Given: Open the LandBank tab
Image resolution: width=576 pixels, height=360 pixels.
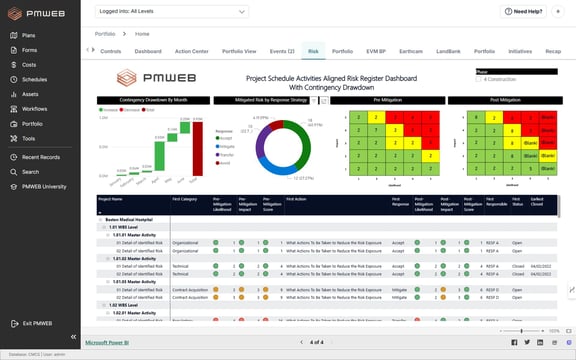Looking at the screenshot, I should 448,51.
